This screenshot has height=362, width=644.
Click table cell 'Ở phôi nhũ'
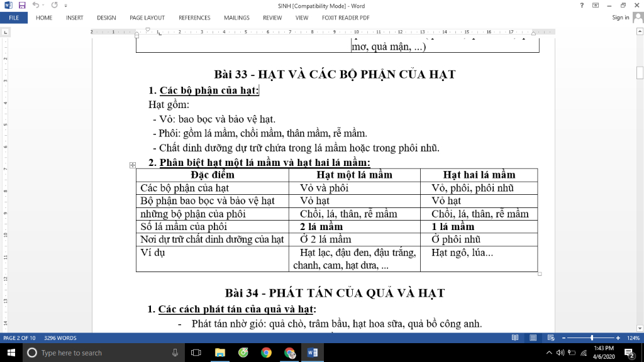[456, 239]
